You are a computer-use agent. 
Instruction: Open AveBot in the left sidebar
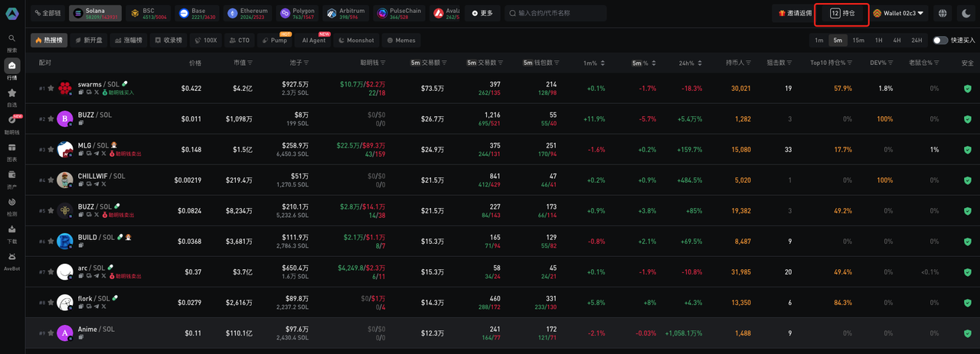coord(12,260)
